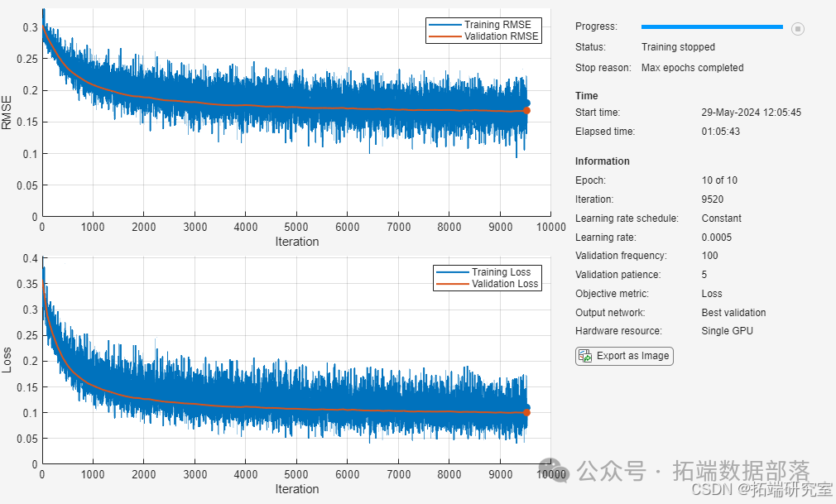Select the Training RMSE legend entry
Screen dimensions: 836x504
pos(483,25)
